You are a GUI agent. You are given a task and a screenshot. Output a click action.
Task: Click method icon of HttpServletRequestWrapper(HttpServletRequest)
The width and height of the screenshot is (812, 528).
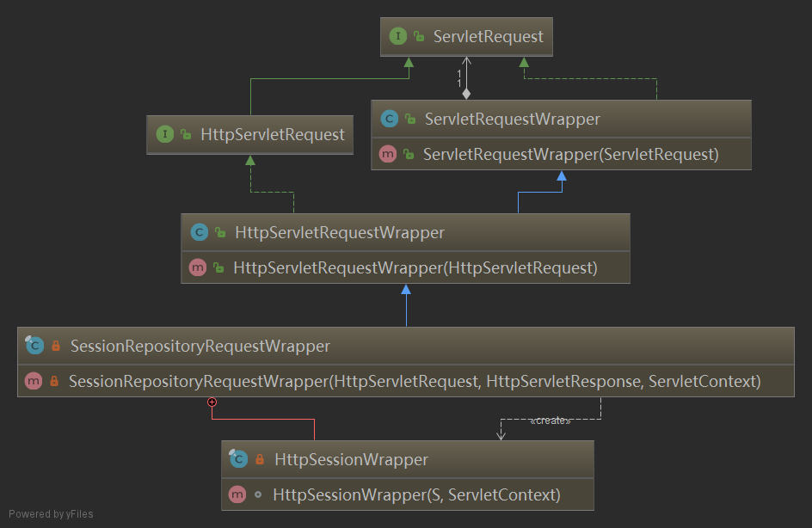click(x=198, y=267)
